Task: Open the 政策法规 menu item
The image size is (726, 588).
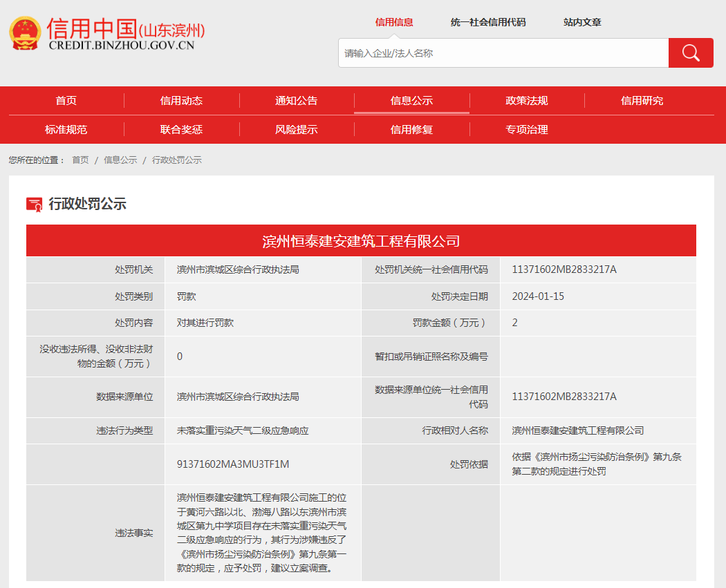Action: (x=527, y=100)
